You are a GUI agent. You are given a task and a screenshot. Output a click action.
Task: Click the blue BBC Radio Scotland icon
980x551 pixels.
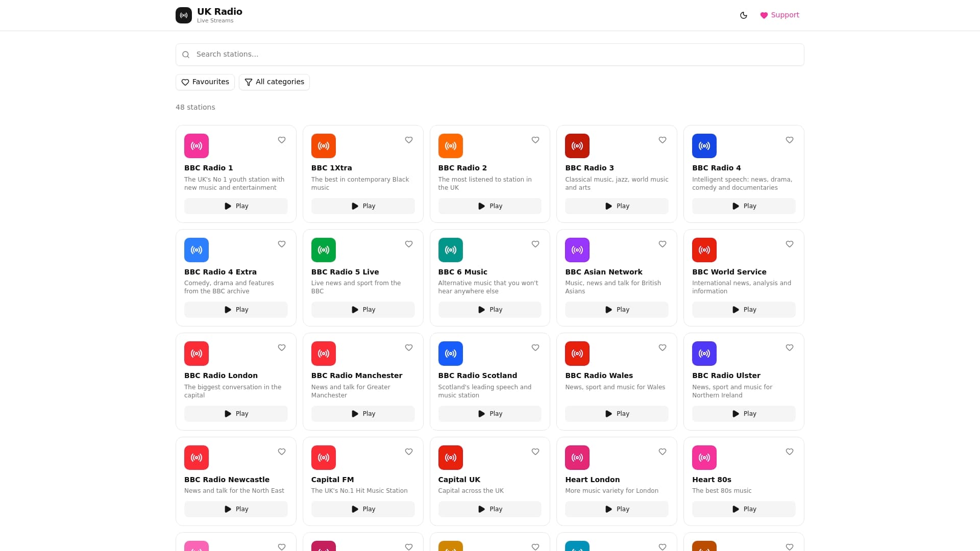450,354
